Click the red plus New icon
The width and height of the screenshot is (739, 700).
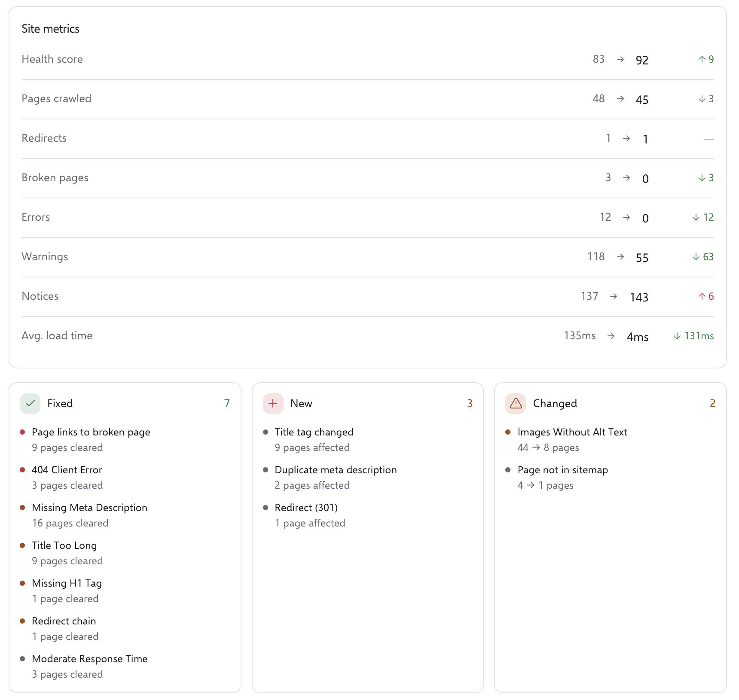tap(273, 403)
